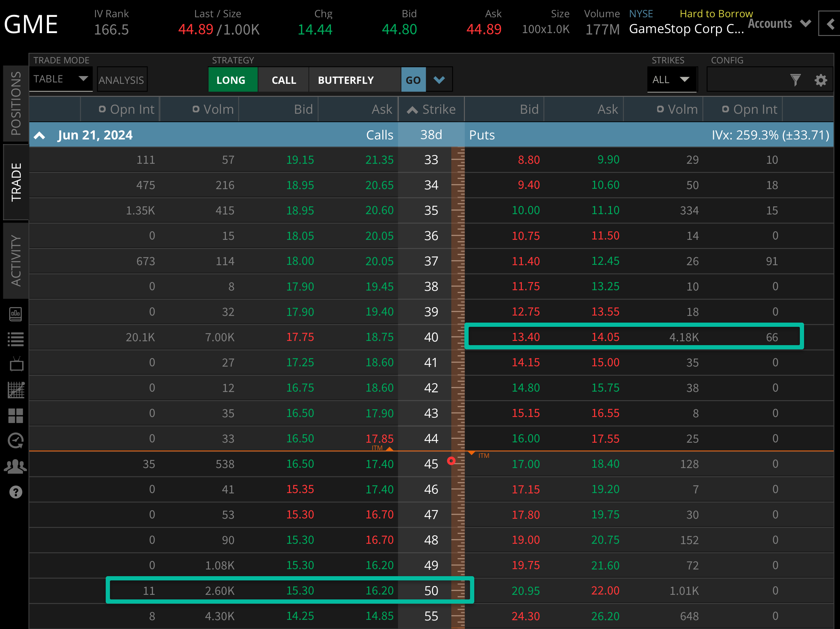Open the news journal icon in sidebar

(16, 314)
